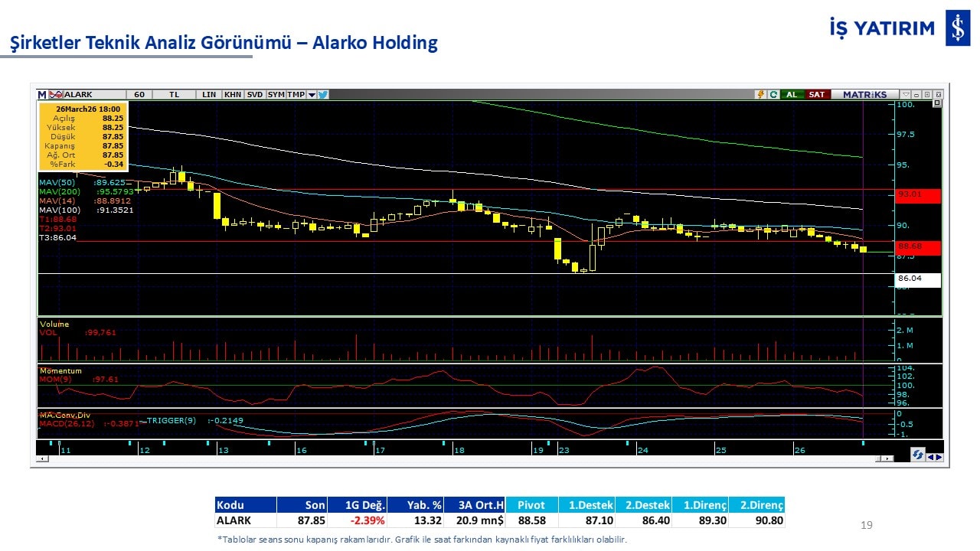Expand the window menu triangle beside MATRIKS

[x=906, y=95]
